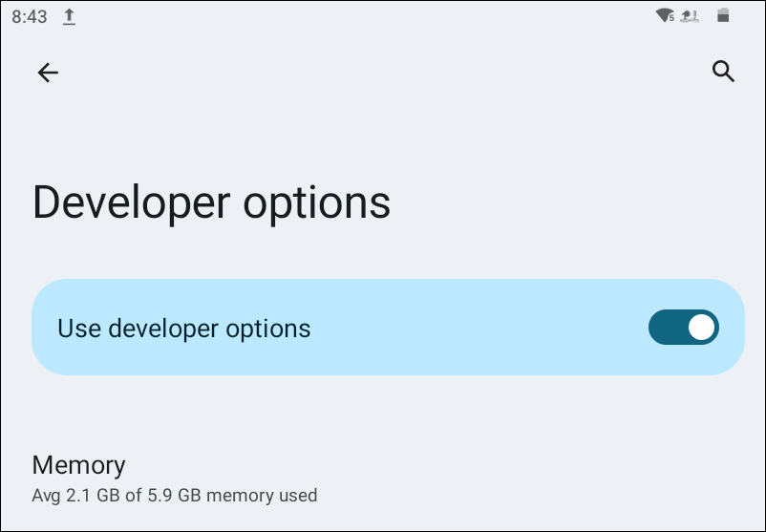Click the "Developer options" page heading

(212, 203)
